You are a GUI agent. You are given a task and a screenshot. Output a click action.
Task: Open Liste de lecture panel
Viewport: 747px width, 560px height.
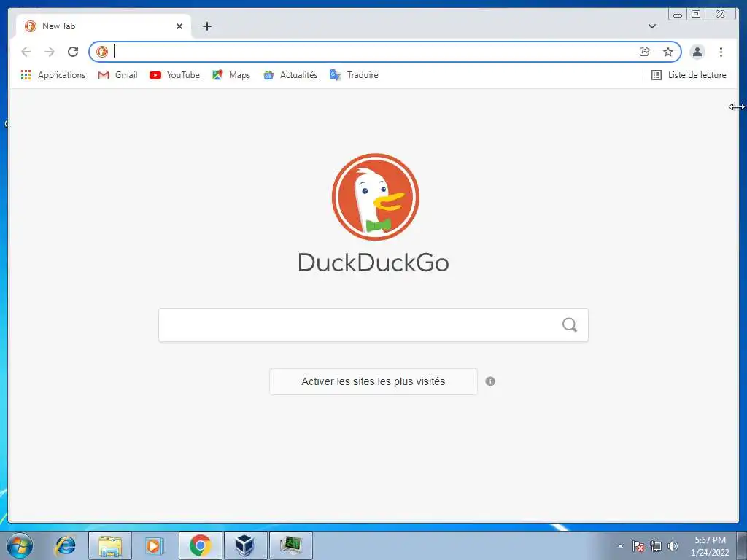pyautogui.click(x=689, y=75)
